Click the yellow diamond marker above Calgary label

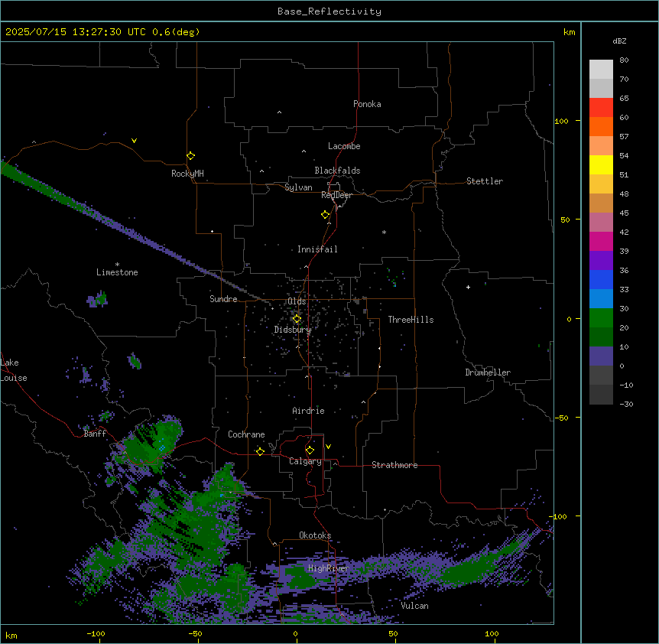[310, 450]
